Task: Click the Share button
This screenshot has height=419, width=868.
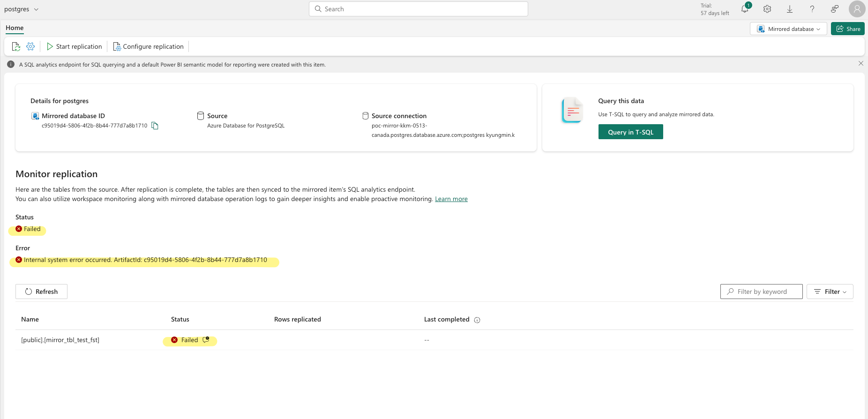Action: coord(847,29)
